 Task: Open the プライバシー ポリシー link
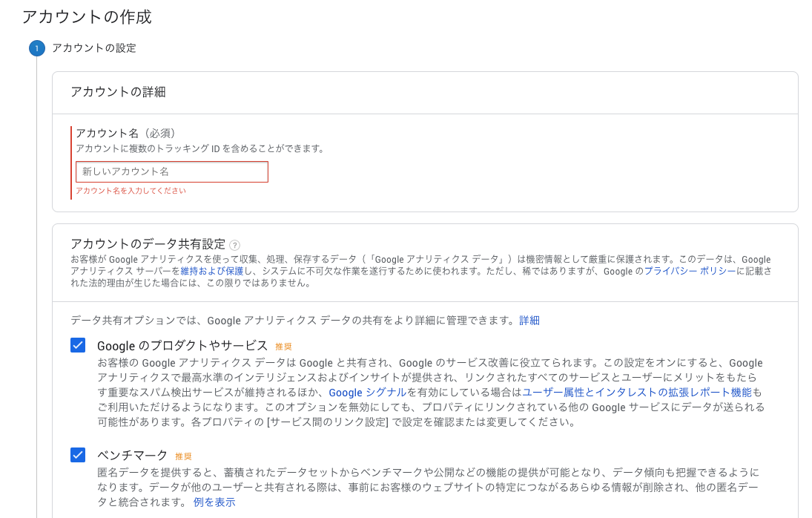tap(690, 271)
